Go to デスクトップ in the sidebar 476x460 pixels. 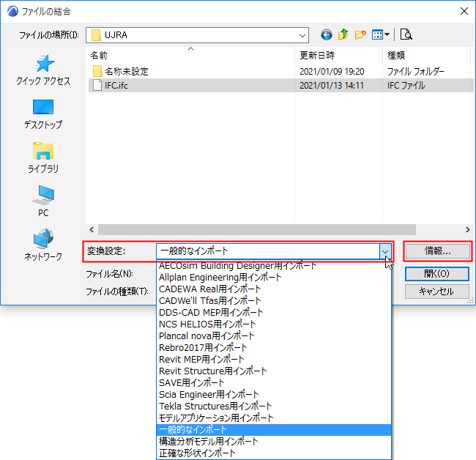click(43, 114)
